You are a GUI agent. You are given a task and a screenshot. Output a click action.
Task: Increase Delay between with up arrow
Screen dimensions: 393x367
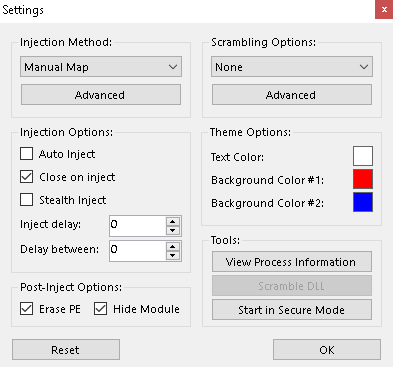173,247
